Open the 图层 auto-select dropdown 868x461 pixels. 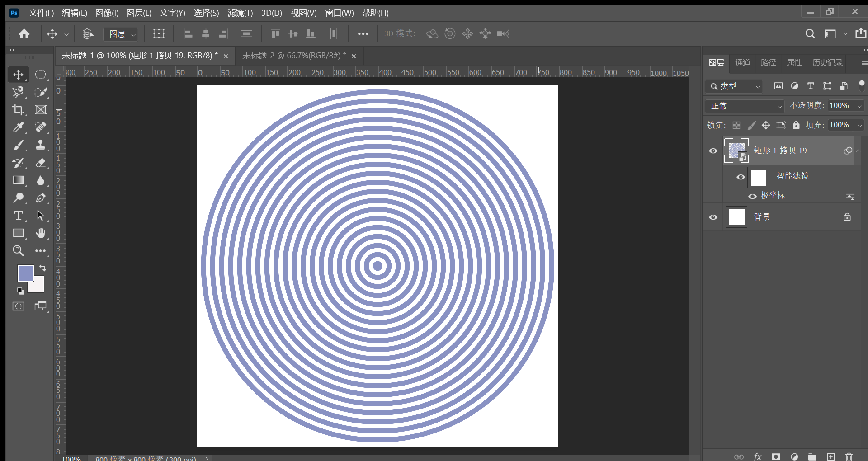click(120, 34)
